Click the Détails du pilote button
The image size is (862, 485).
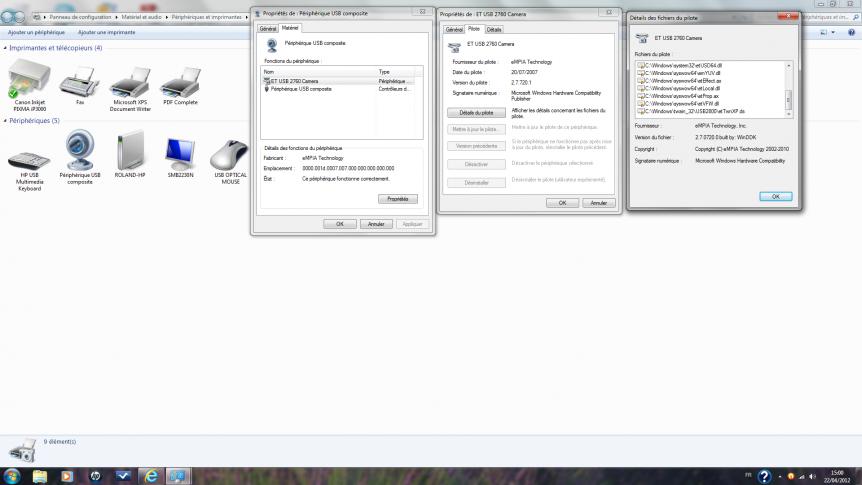tap(476, 113)
